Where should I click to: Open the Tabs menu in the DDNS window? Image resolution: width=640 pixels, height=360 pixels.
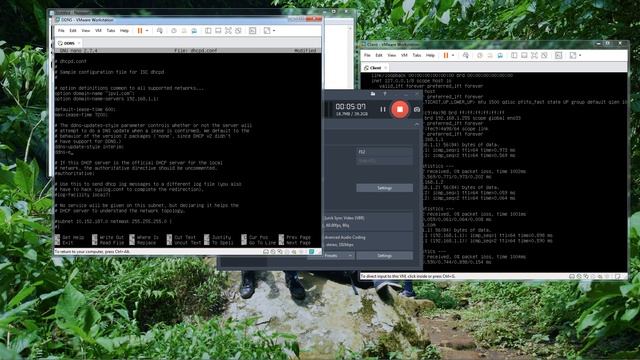[x=111, y=31]
